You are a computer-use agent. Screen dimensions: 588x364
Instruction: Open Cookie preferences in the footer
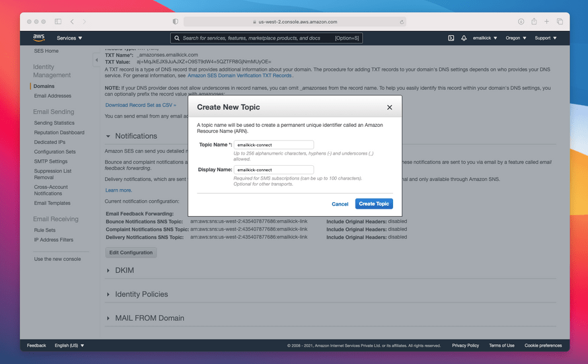pyautogui.click(x=543, y=346)
